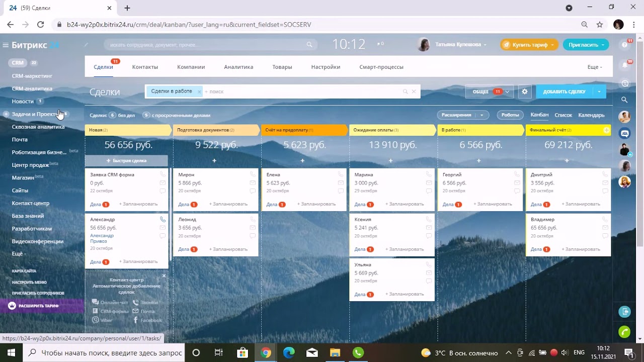Viewport: 644px width, 362px height.
Task: Open CRM-маркетинг in sidebar
Action: click(x=32, y=76)
